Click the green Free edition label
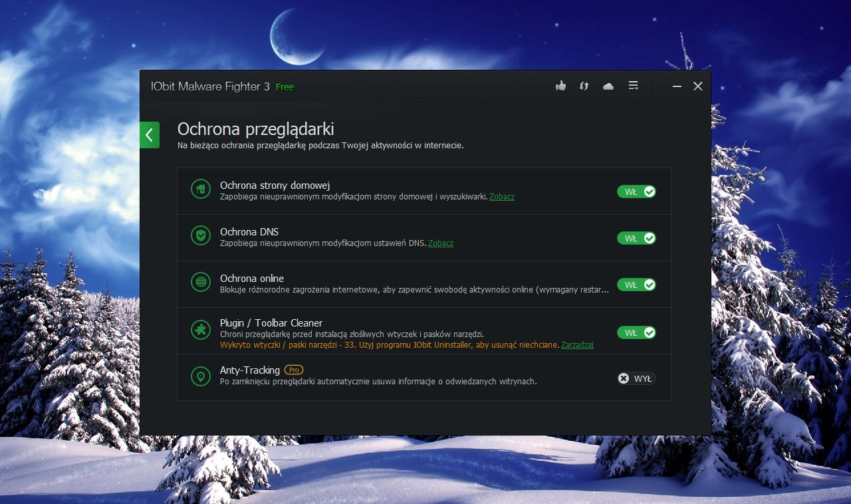Screen dimensions: 851x504 pyautogui.click(x=285, y=87)
